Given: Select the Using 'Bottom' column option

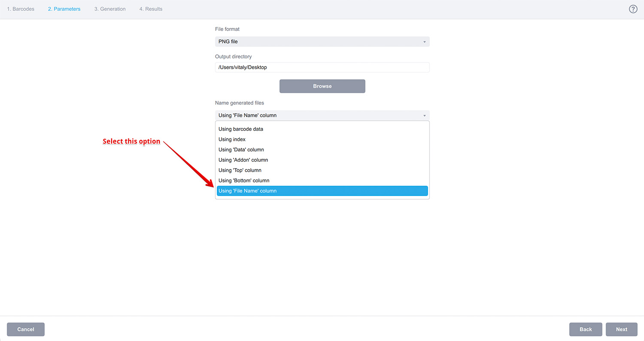Looking at the screenshot, I should (322, 181).
